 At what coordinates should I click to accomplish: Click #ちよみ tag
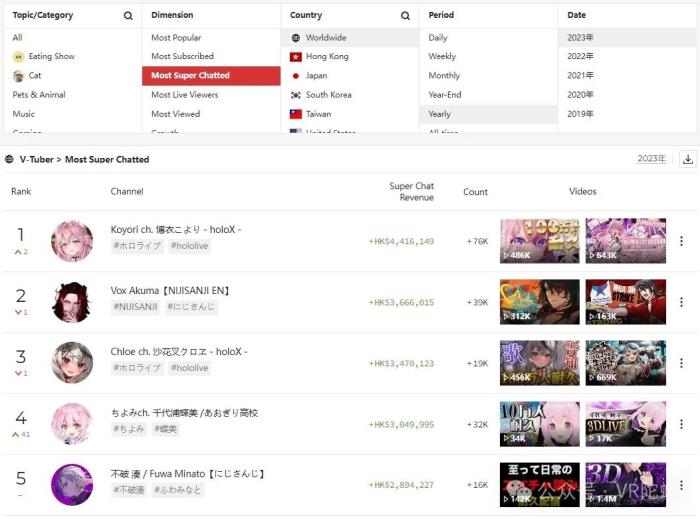[x=129, y=429]
